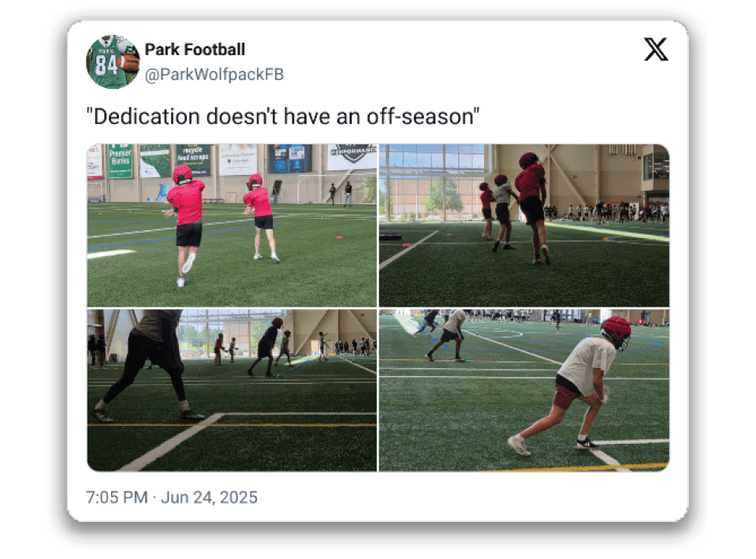Click the X logo icon
Image resolution: width=756 pixels, height=559 pixels.
coord(656,49)
